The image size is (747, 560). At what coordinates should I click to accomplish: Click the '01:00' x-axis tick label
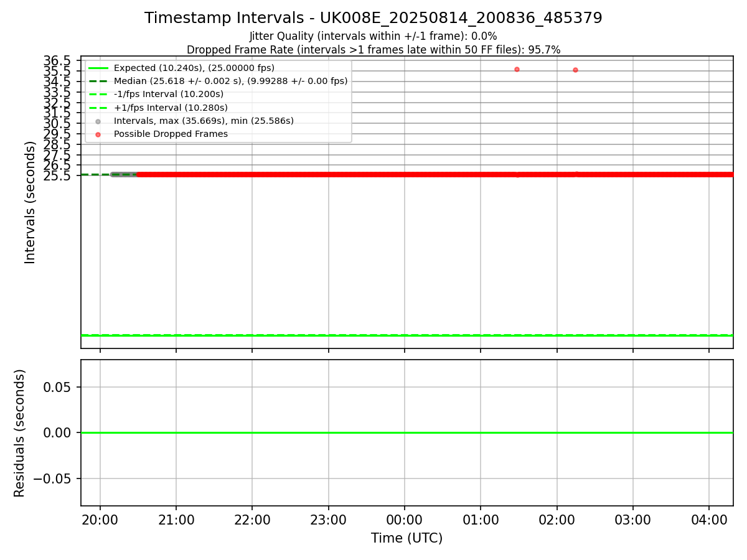(x=481, y=519)
